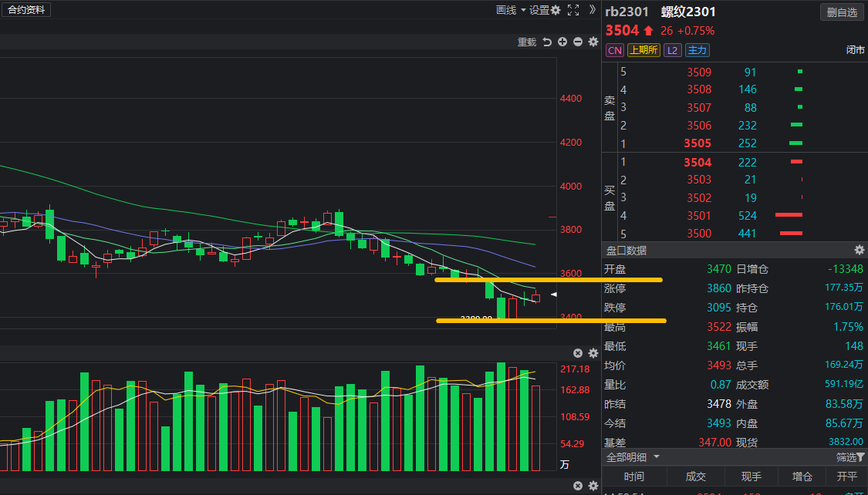Open volume panel settings gear

coord(593,353)
